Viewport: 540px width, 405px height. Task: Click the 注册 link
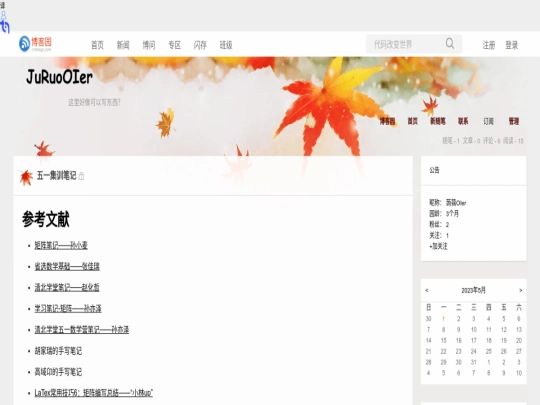[488, 45]
